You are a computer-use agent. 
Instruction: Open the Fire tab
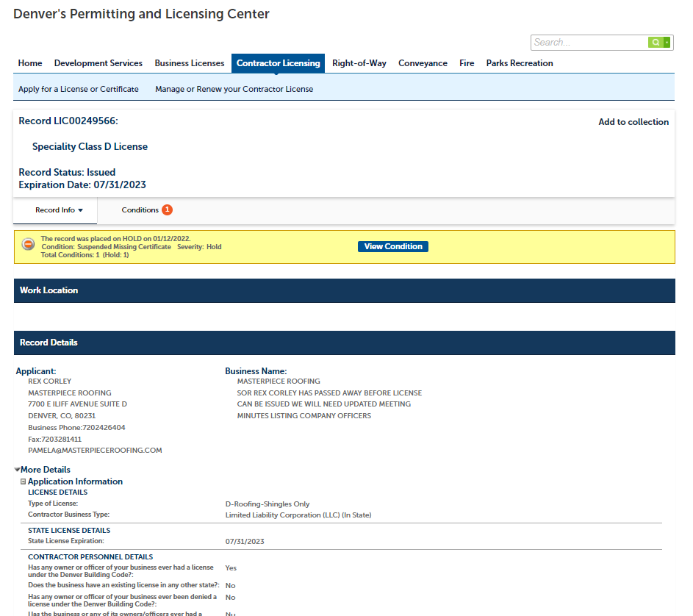click(467, 63)
